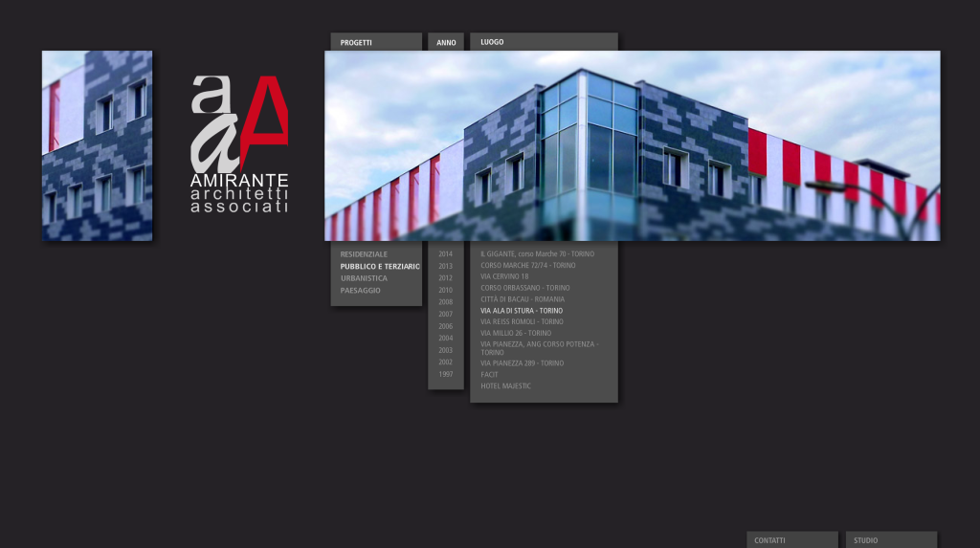The width and height of the screenshot is (980, 548).
Task: Open the Hotel Majestic project
Action: (x=505, y=386)
